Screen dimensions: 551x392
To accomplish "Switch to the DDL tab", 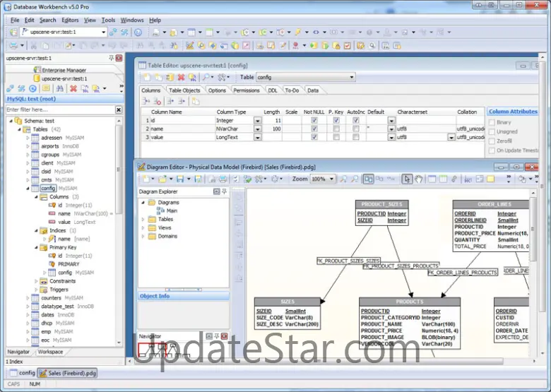I will [x=273, y=90].
